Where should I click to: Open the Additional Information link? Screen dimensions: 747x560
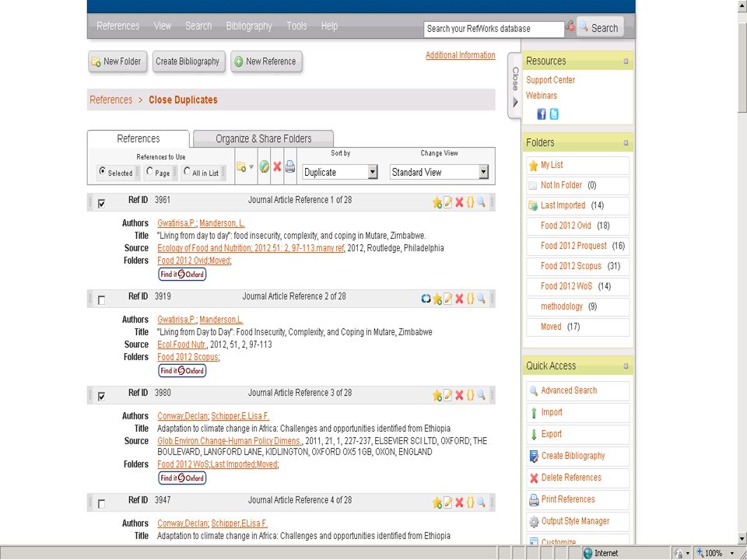460,55
